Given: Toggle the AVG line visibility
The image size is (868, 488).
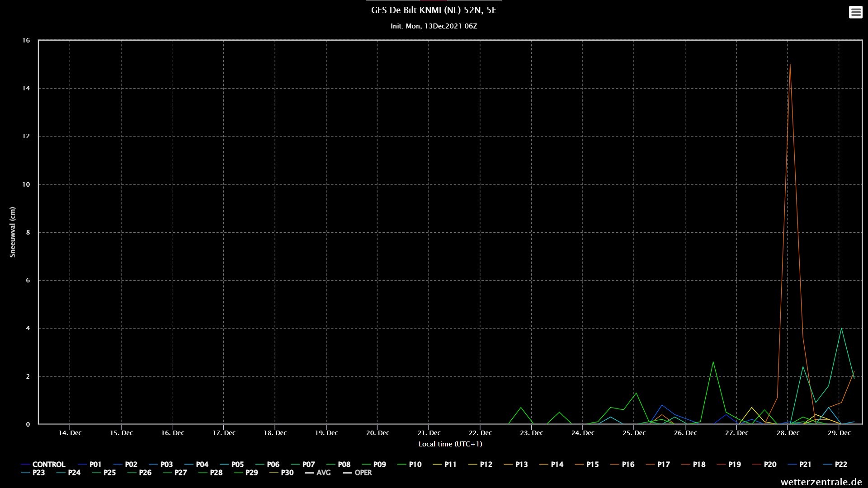Looking at the screenshot, I should 323,473.
